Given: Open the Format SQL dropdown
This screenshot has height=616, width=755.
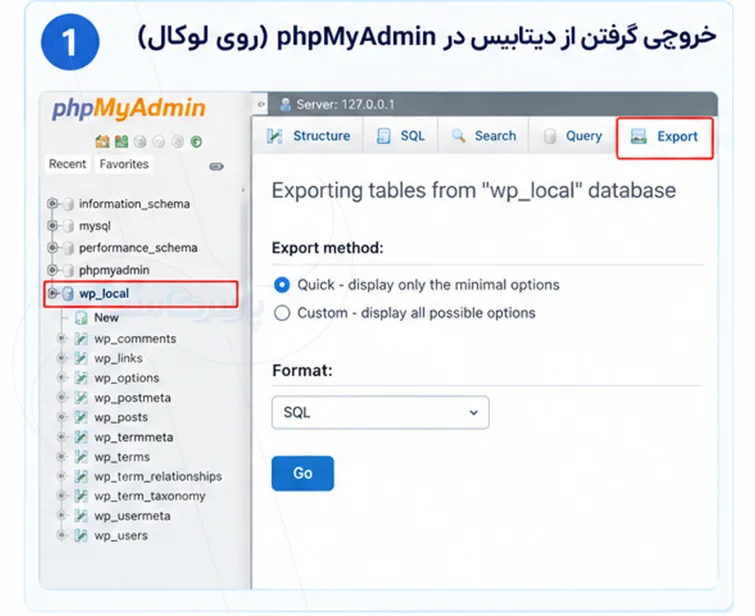Looking at the screenshot, I should (x=380, y=412).
